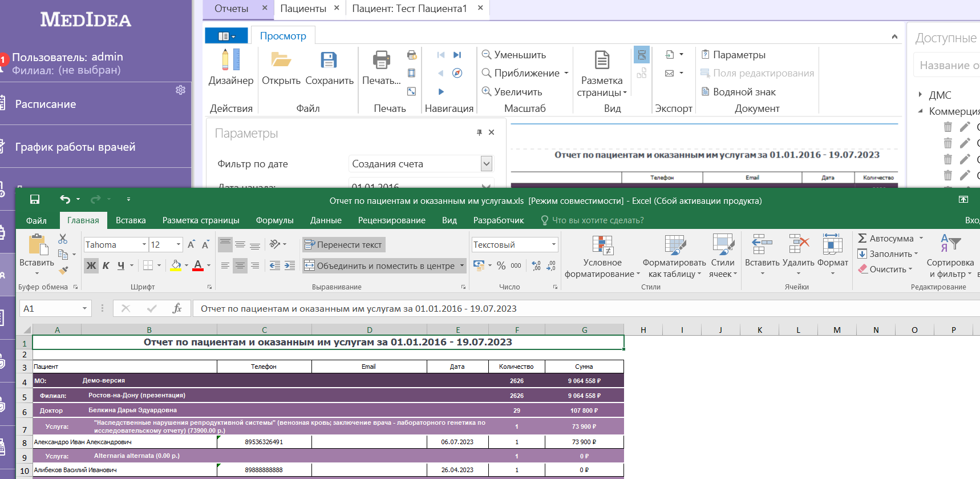Viewport: 980px width, 479px height.
Task: Click settings gear icon in MedIdea sidebar
Action: [x=180, y=90]
